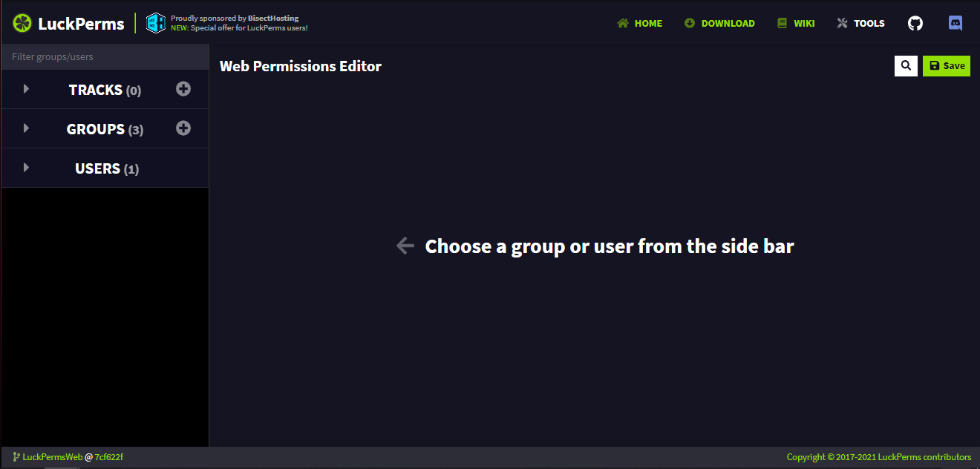Expand the Users section arrow
The height and width of the screenshot is (469, 980).
click(27, 168)
